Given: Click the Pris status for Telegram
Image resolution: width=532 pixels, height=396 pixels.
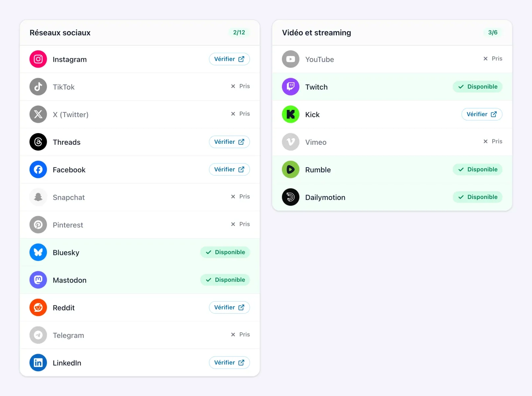Looking at the screenshot, I should [x=240, y=335].
